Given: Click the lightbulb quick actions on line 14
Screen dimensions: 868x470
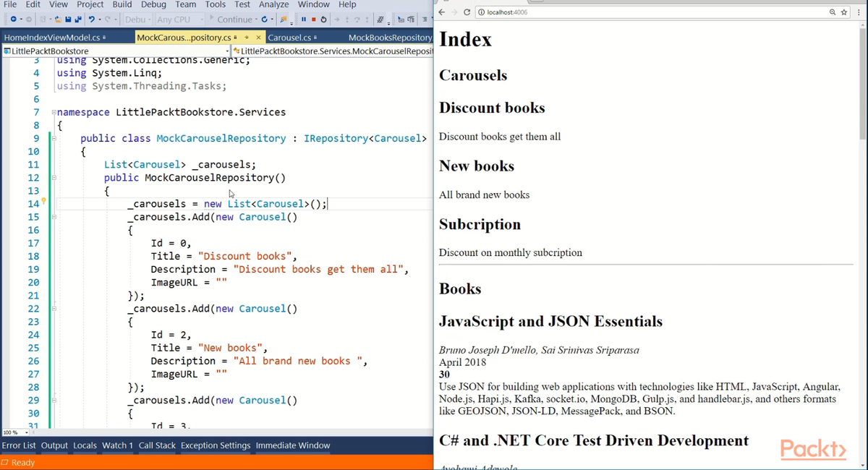Looking at the screenshot, I should [x=44, y=202].
